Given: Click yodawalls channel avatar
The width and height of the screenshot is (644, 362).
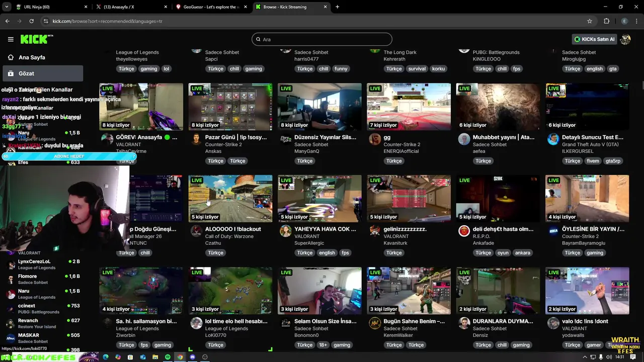Looking at the screenshot, I should pyautogui.click(x=553, y=323).
